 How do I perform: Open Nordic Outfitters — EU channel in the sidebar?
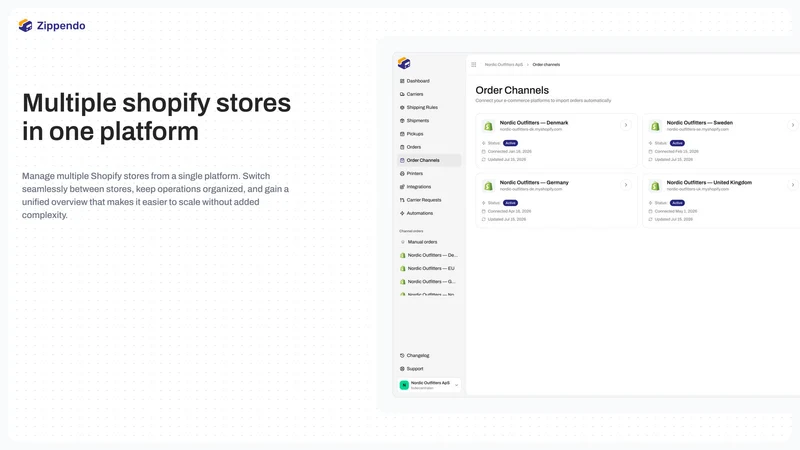point(429,268)
